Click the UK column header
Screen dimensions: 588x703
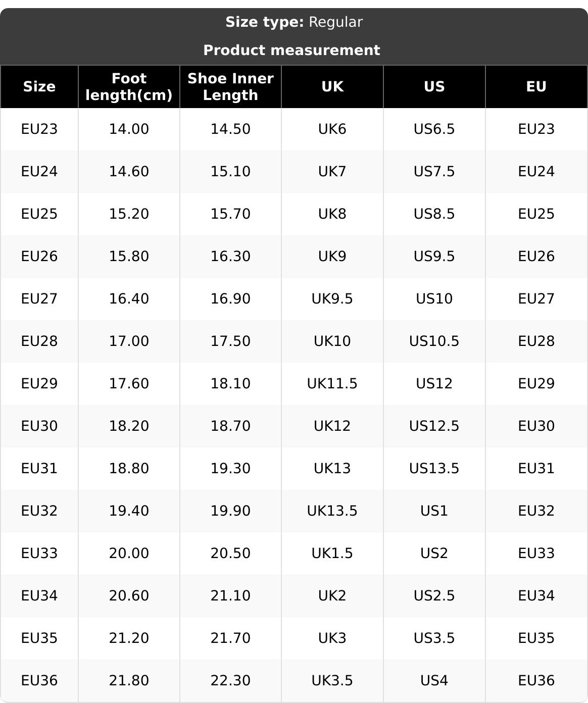pyautogui.click(x=332, y=86)
